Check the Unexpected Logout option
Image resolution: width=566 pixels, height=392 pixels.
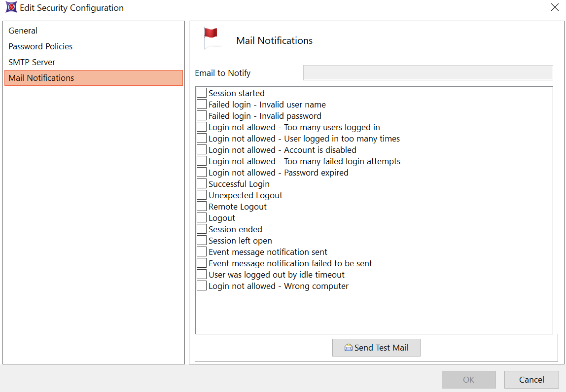point(202,195)
